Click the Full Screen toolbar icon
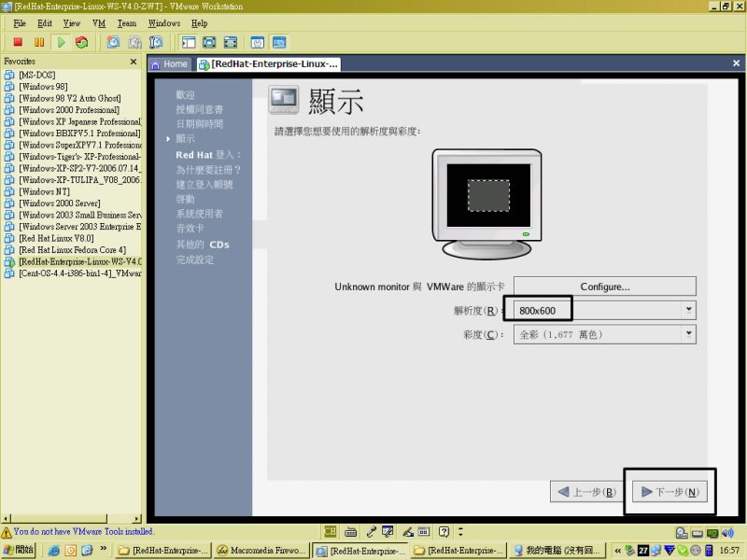 pos(209,42)
